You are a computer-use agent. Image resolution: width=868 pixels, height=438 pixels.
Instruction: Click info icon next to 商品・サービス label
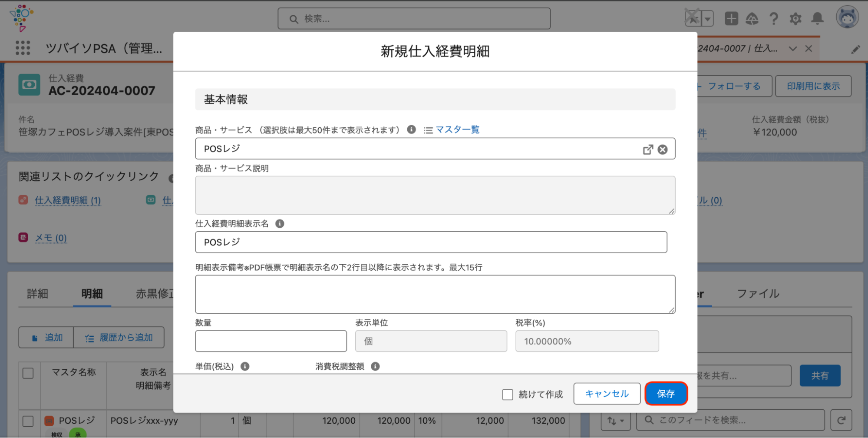[411, 129]
